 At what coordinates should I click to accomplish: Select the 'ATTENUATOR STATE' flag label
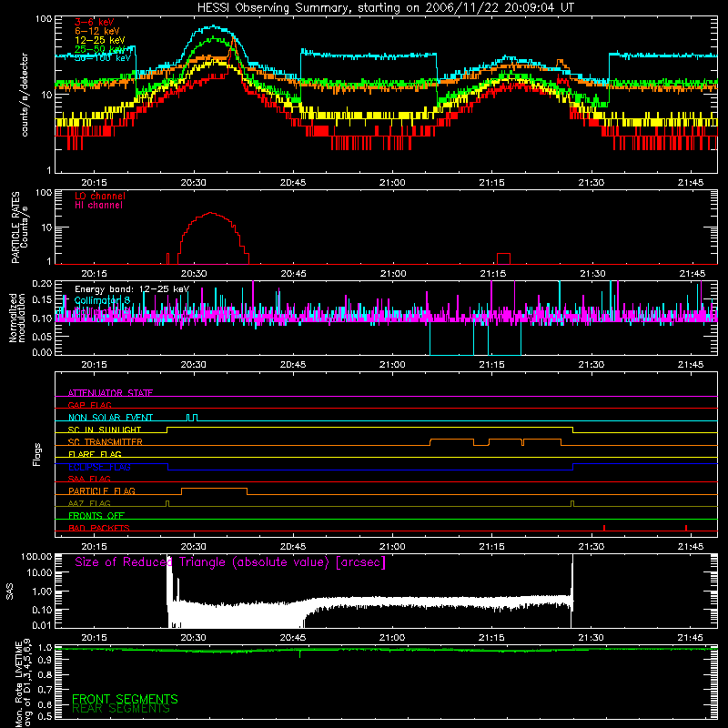(x=110, y=393)
